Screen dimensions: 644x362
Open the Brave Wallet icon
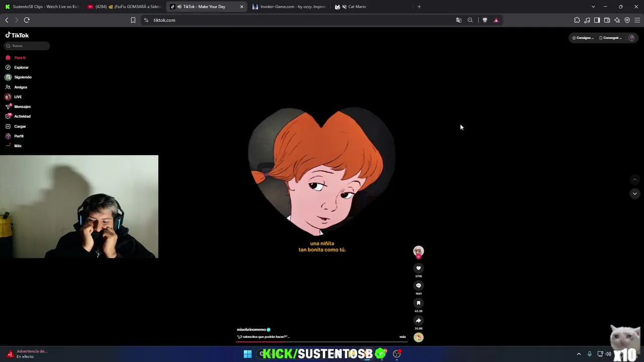[x=607, y=20]
